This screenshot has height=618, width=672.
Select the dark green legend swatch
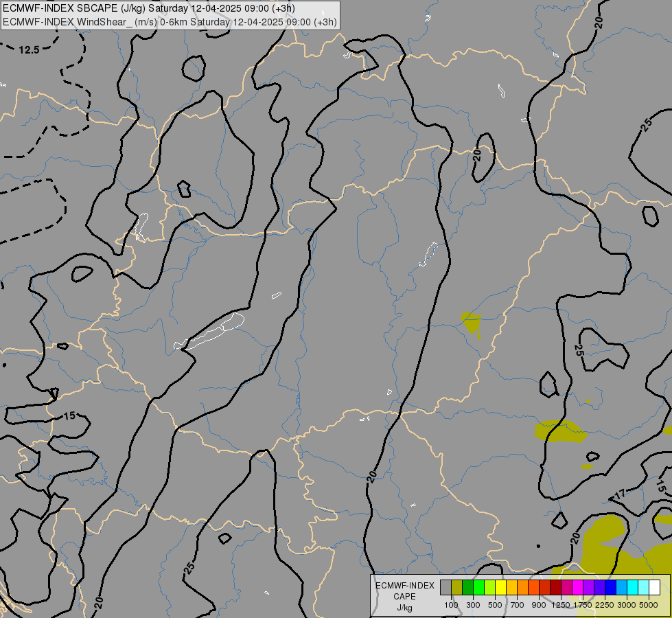(x=467, y=587)
